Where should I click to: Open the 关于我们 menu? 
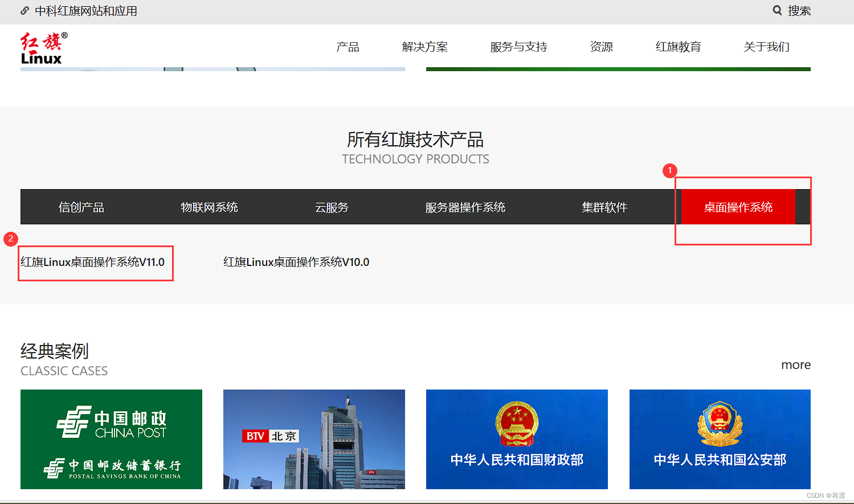click(x=767, y=47)
